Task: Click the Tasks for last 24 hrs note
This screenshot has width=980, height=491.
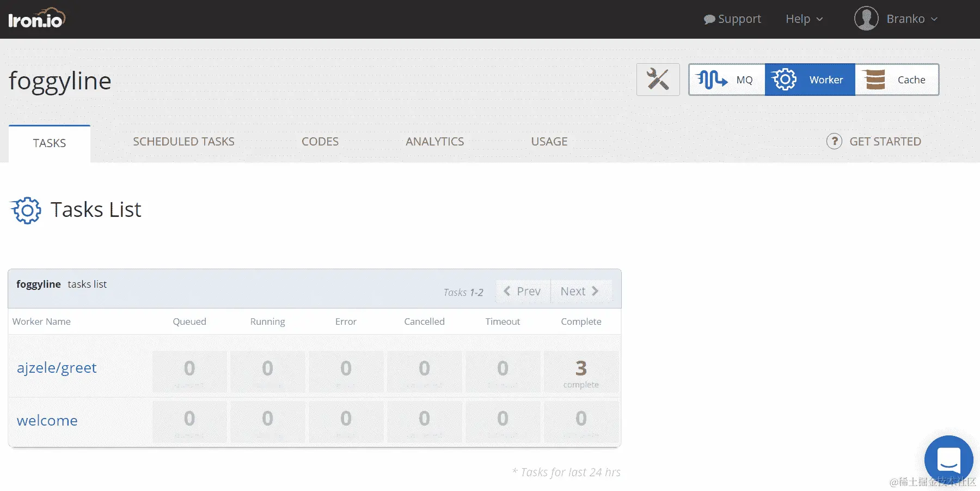Action: point(566,472)
